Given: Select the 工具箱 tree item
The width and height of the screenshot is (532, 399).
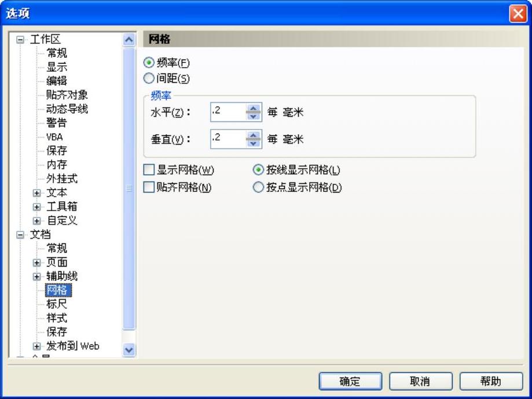Looking at the screenshot, I should click(62, 206).
